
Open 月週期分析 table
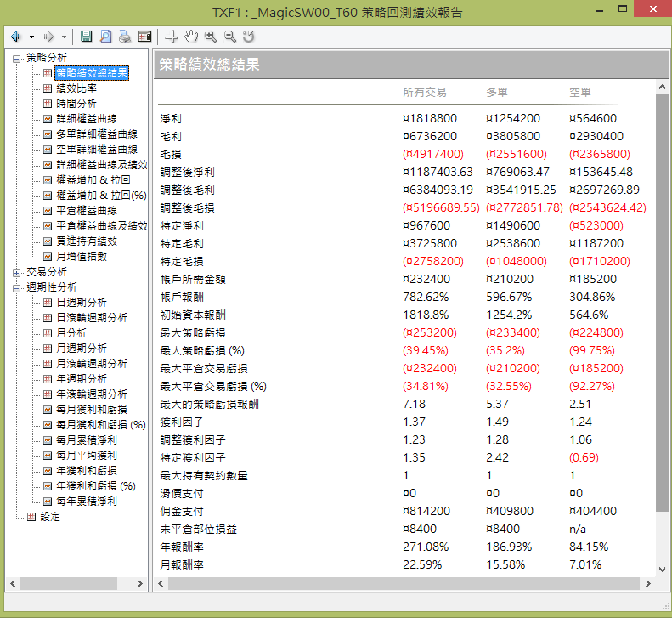point(82,349)
